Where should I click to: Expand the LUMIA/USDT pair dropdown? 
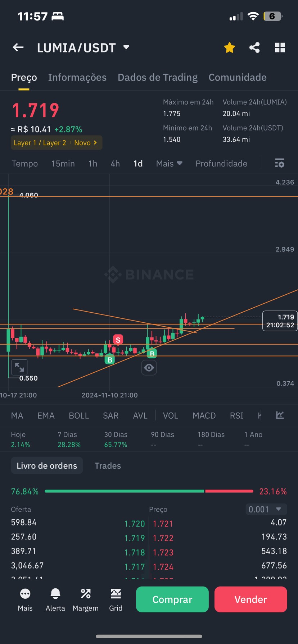[x=126, y=47]
